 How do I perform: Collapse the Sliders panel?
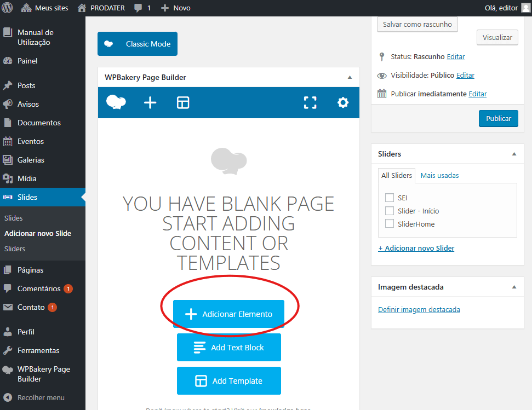click(x=514, y=154)
